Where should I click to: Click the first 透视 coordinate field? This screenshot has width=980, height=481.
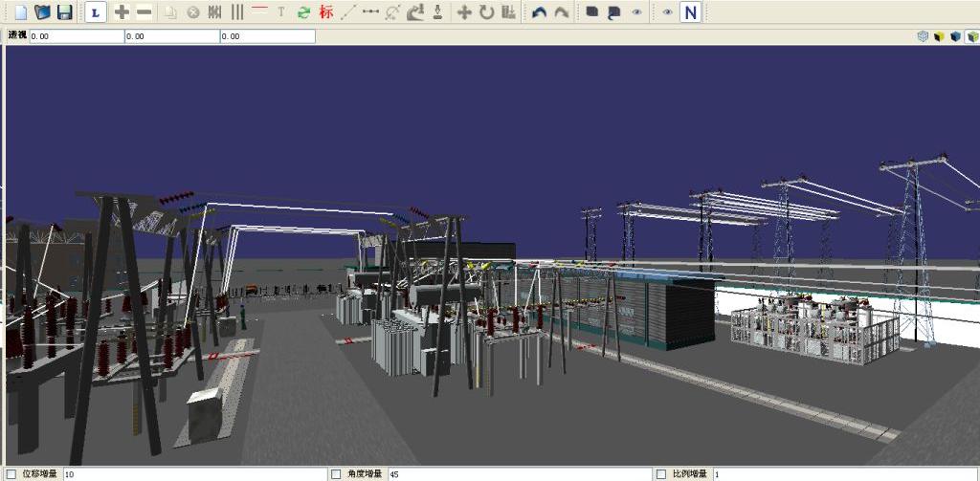[x=77, y=36]
